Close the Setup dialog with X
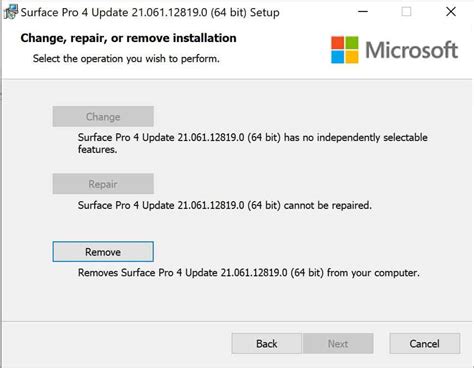The height and width of the screenshot is (368, 474). click(x=451, y=12)
